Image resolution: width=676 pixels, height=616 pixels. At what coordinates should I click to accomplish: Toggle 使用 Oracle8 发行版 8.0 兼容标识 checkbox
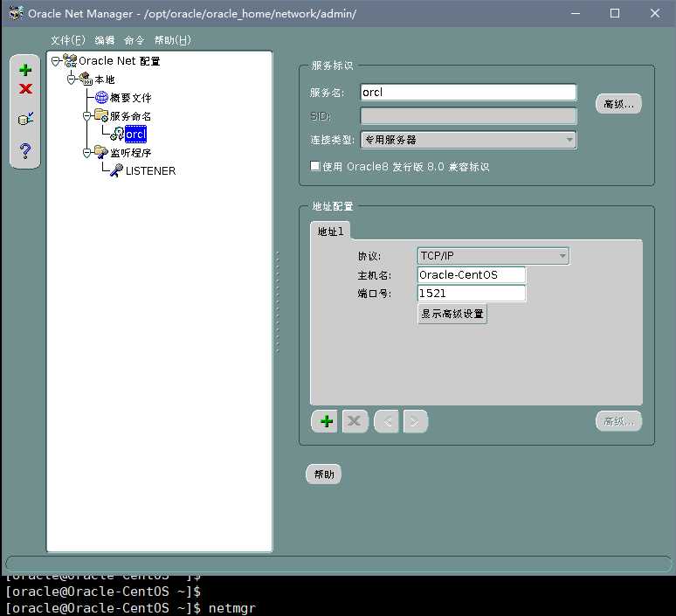pos(315,166)
